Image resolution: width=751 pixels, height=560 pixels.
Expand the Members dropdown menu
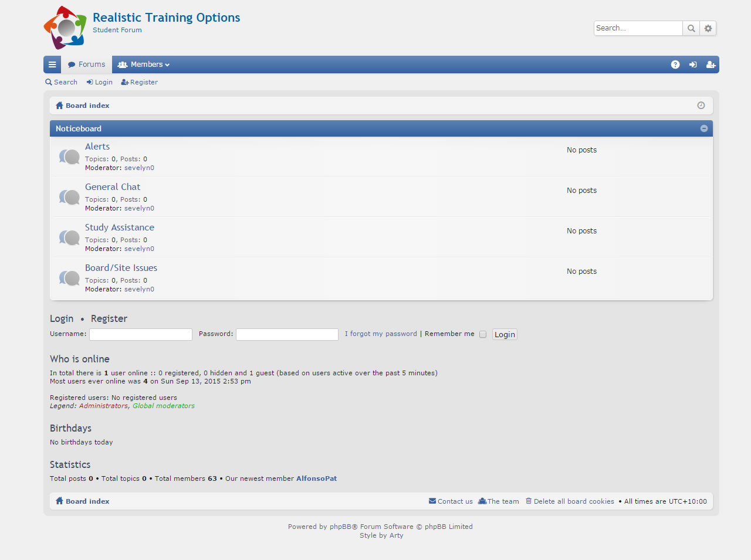144,65
